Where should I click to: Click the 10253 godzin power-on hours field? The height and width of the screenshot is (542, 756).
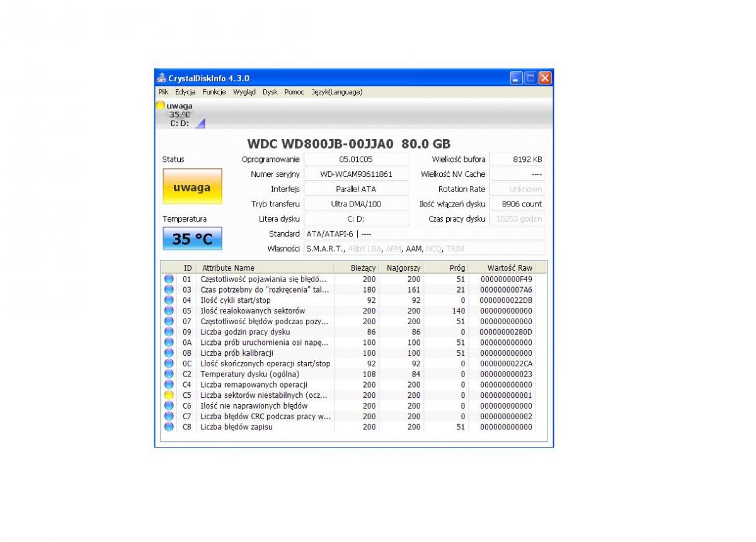click(517, 219)
